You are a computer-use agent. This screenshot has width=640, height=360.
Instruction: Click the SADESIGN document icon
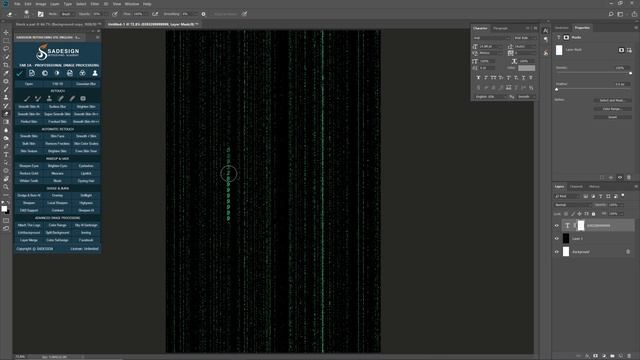pyautogui.click(x=32, y=73)
